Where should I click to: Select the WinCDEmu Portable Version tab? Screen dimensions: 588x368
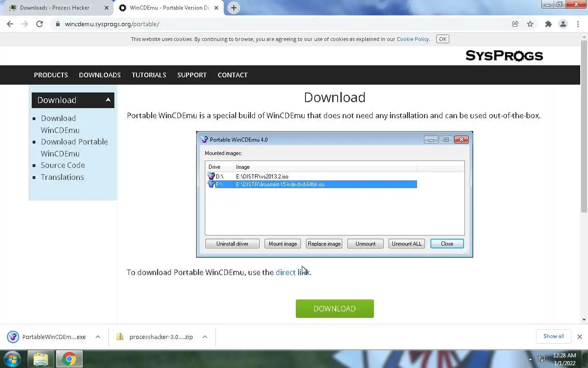coord(169,8)
